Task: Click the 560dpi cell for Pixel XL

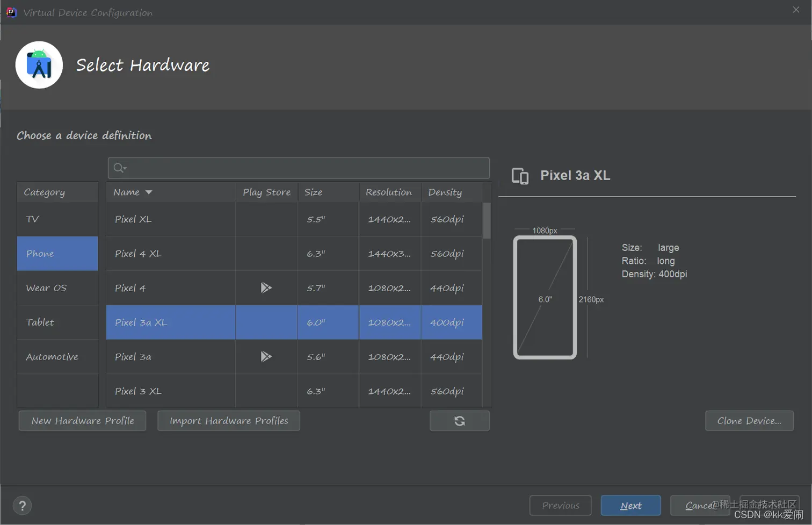Action: [452, 219]
